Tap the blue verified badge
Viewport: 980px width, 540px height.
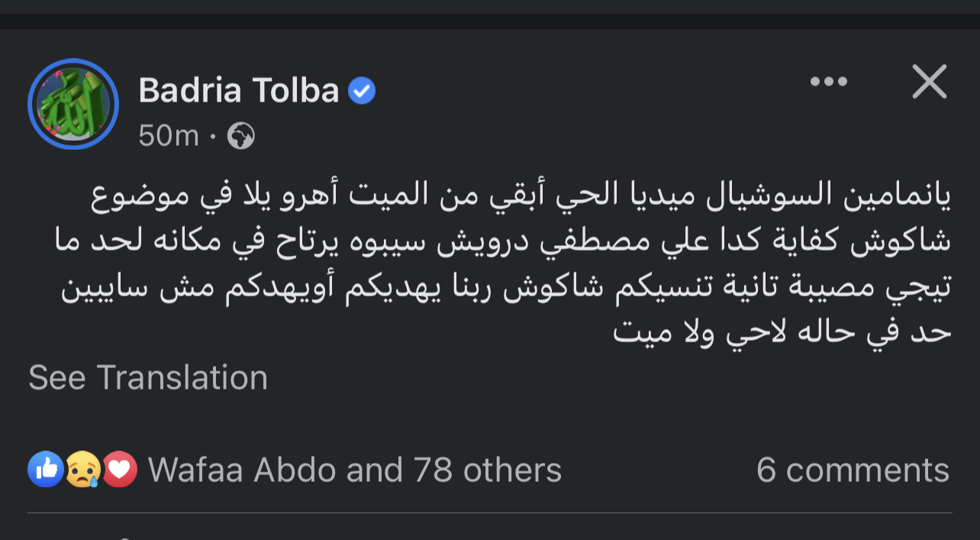point(362,92)
